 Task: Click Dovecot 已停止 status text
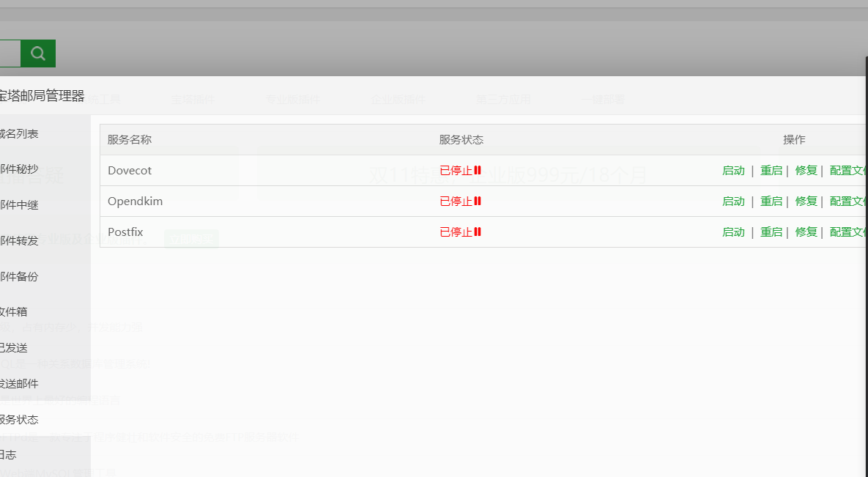456,171
